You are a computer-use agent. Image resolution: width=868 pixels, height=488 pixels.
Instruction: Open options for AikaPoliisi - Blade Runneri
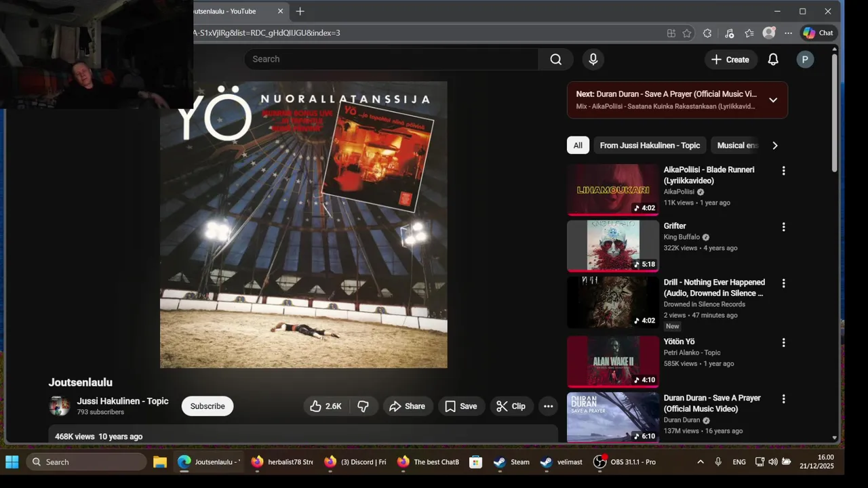point(784,171)
